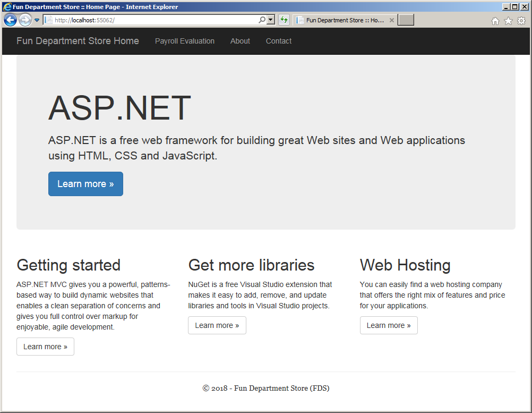Open the About nav item
This screenshot has height=413, width=532.
pyautogui.click(x=240, y=41)
